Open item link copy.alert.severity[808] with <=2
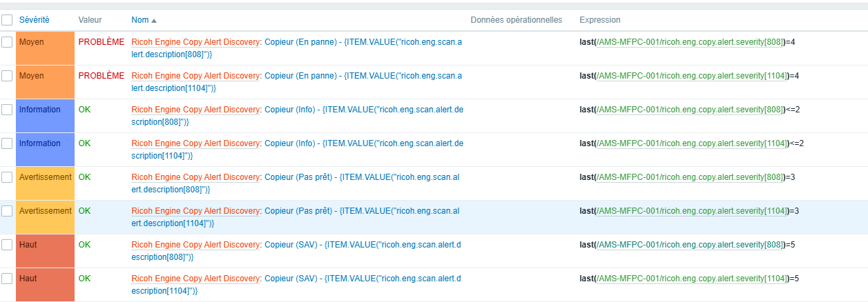This screenshot has height=302, width=868. [x=691, y=110]
